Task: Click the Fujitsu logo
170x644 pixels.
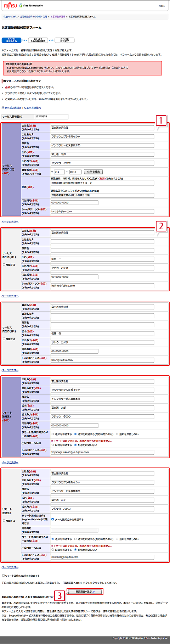Action: coord(10,6)
